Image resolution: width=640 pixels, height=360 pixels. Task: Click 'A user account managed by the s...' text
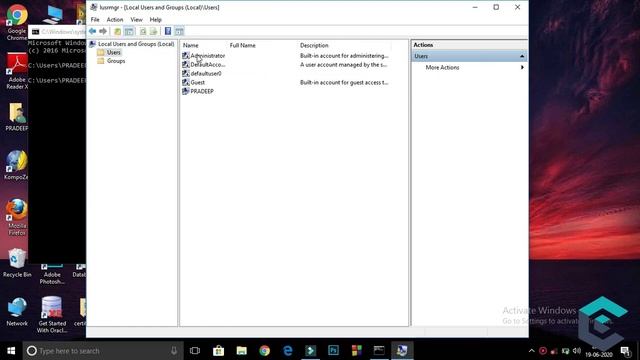(x=343, y=64)
